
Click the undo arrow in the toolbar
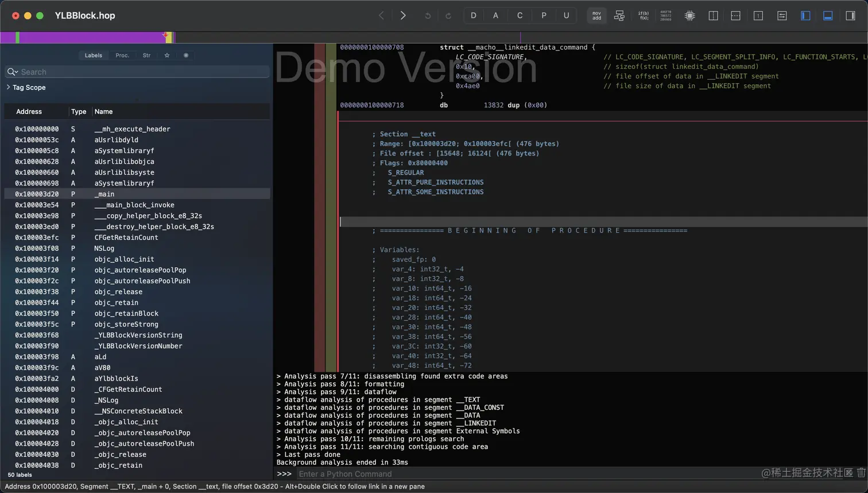pos(428,15)
